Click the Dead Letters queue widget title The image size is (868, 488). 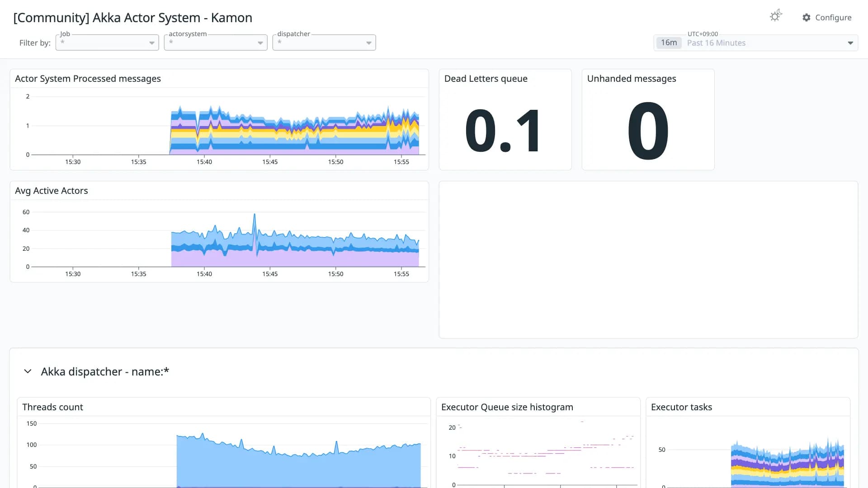[486, 79]
